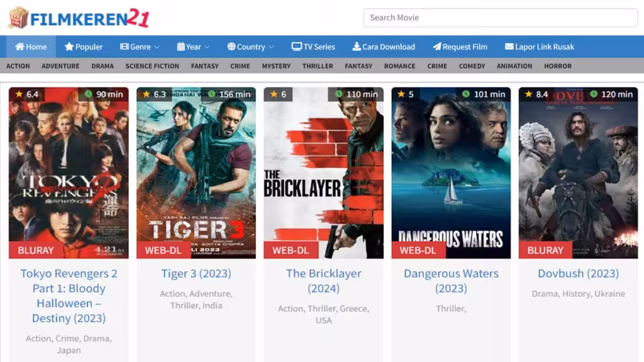Click the BLURAY badge on Dovbush poster
Screen dimensions: 644x362
[x=545, y=250]
